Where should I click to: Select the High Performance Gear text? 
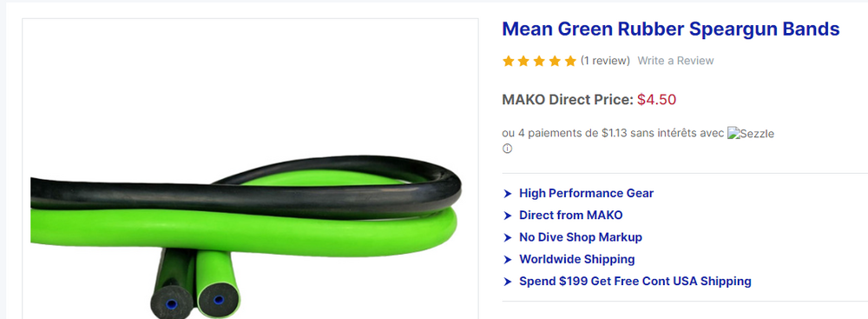point(586,193)
